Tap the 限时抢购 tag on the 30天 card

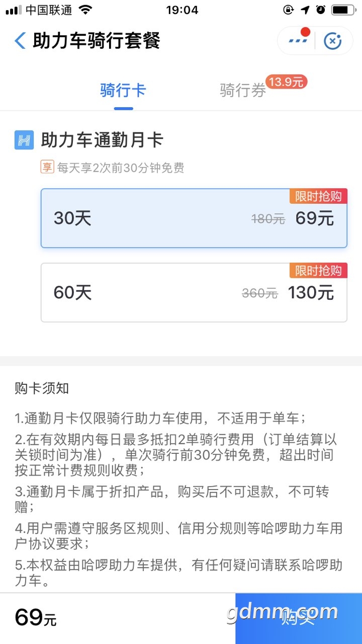[318, 196]
